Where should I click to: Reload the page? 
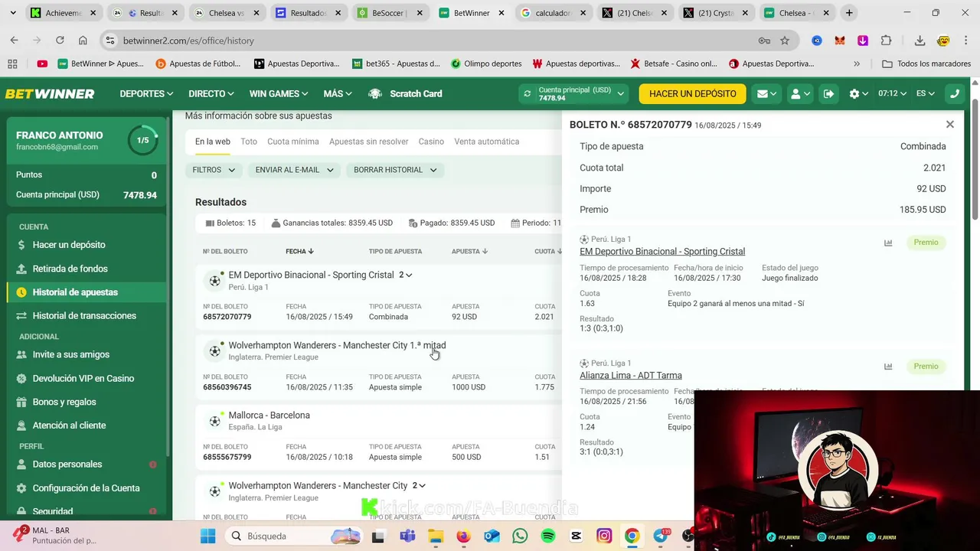59,41
